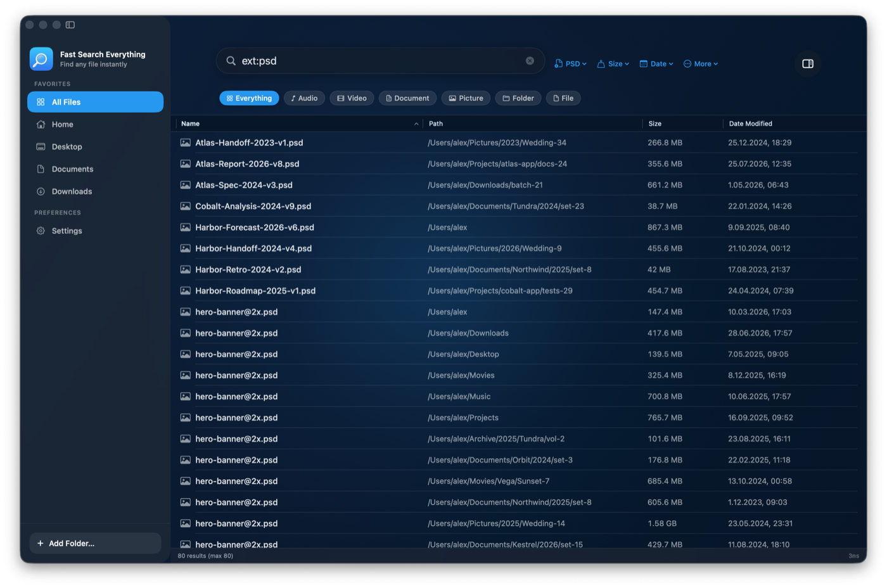Click file icon of Atlas-Handoff-2023-v1.psd
887x588 pixels.
coord(186,143)
